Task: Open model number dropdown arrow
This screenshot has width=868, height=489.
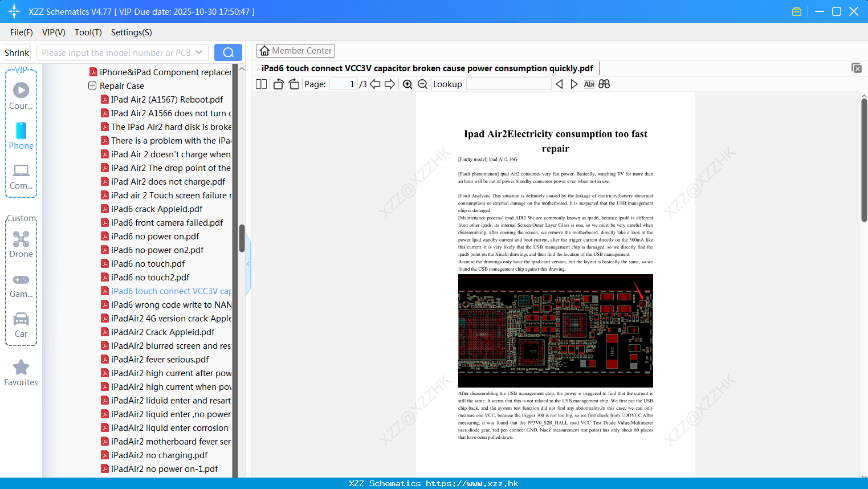Action: (x=199, y=52)
